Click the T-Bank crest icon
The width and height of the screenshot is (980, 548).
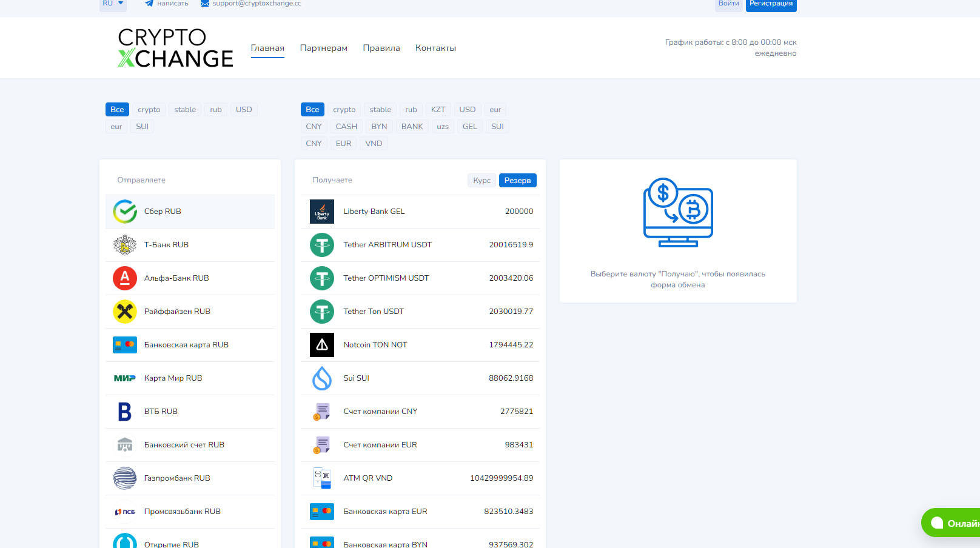point(125,245)
